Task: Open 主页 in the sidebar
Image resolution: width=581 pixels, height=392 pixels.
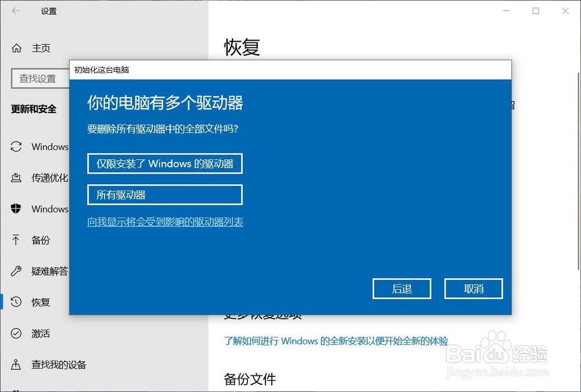Action: click(41, 48)
